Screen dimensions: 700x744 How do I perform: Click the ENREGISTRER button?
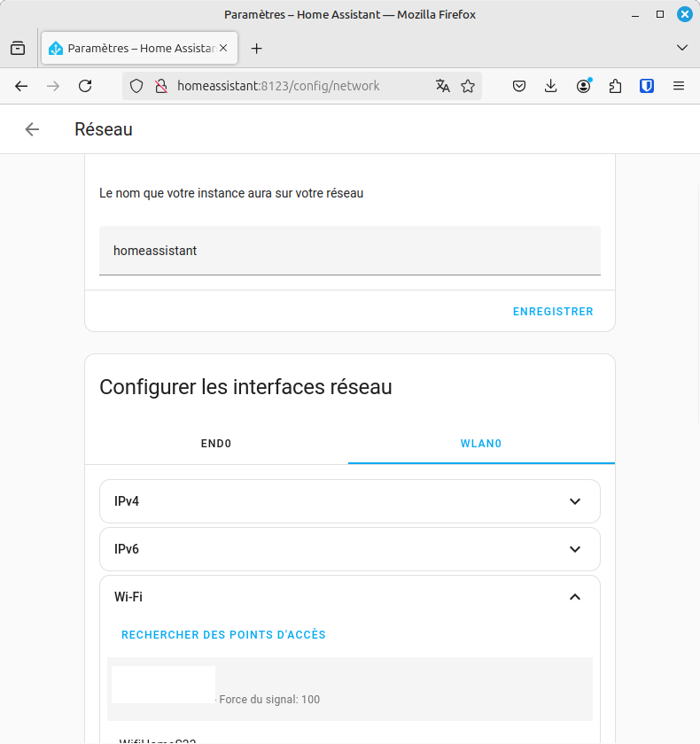click(553, 311)
